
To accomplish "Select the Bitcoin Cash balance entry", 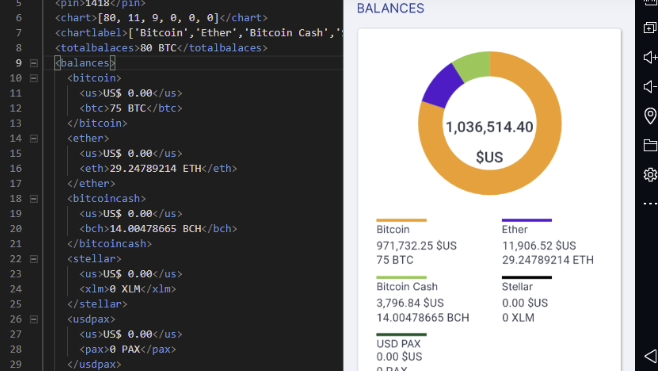I will (x=423, y=300).
